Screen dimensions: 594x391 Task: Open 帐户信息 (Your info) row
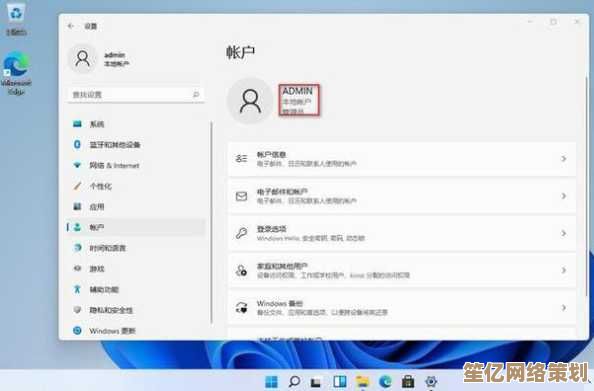(402, 159)
